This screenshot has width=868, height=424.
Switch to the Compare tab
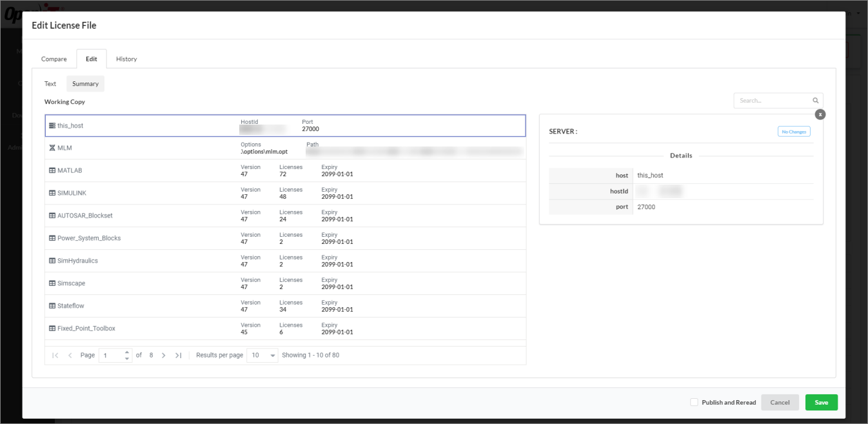54,59
